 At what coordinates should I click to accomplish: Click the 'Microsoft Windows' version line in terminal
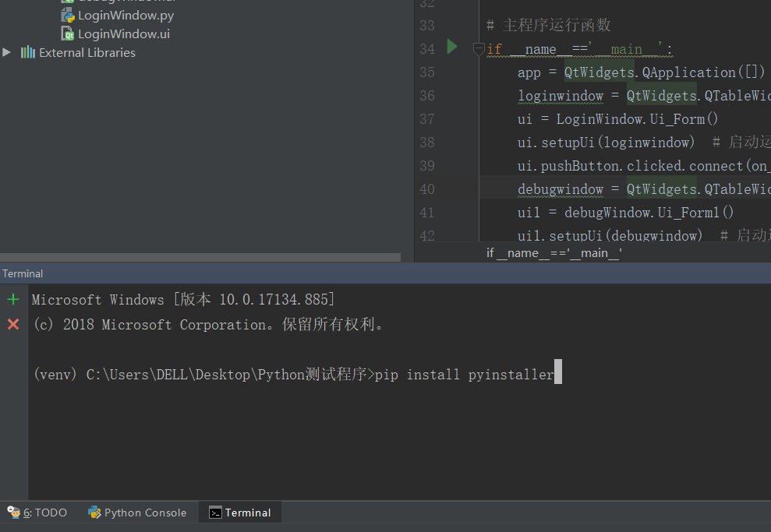point(183,299)
